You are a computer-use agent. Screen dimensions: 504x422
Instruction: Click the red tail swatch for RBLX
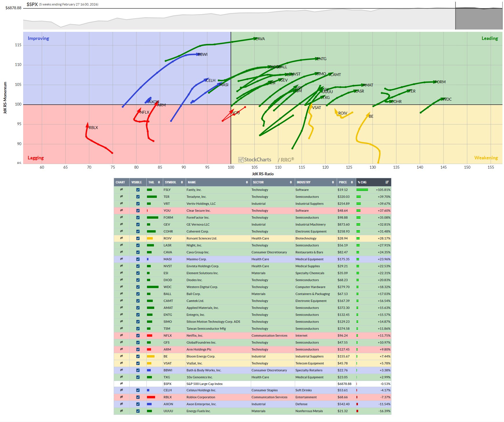[x=151, y=397]
